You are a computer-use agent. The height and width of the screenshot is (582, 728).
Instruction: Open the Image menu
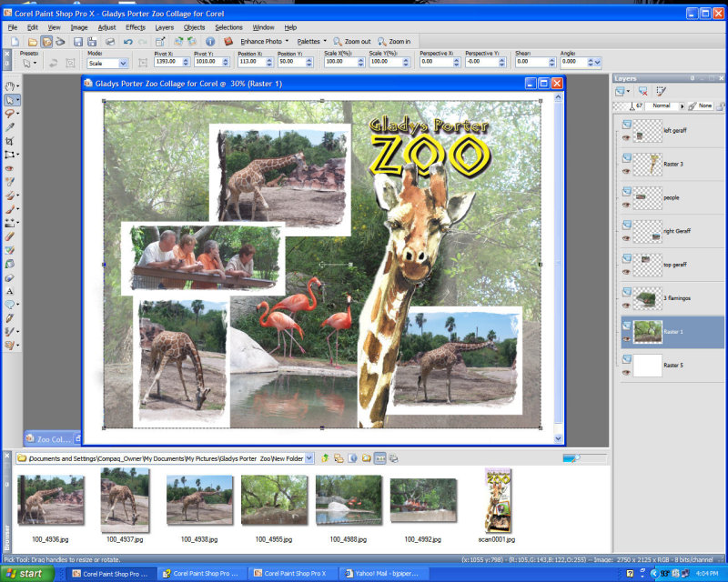click(79, 27)
